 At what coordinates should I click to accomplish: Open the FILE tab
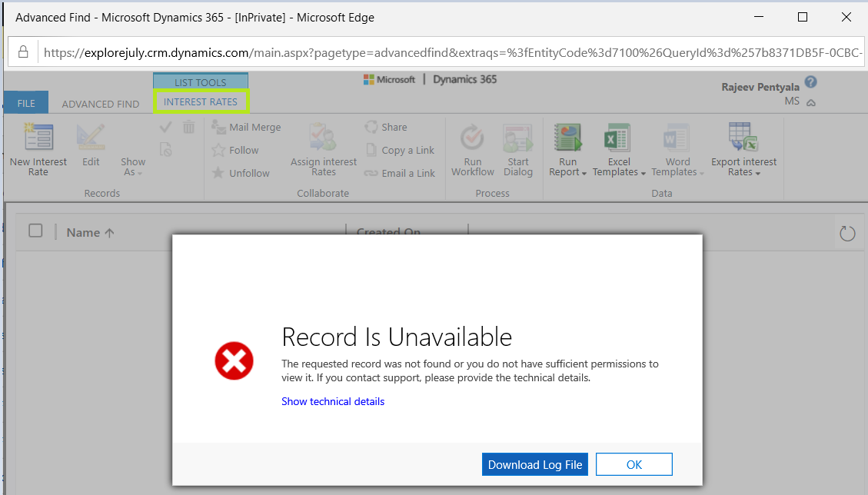[26, 103]
